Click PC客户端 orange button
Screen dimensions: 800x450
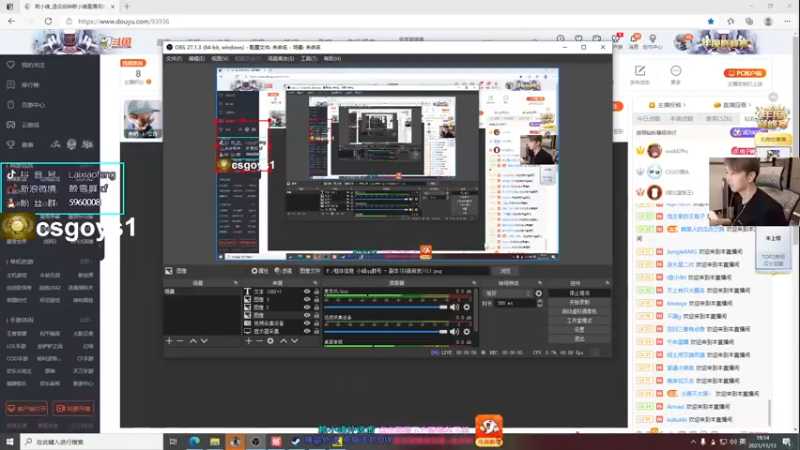tap(744, 73)
